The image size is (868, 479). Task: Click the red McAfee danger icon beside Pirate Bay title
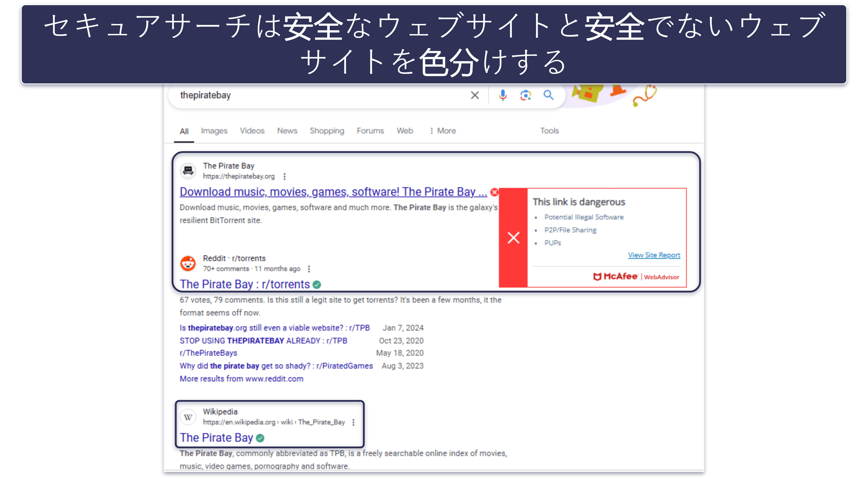click(494, 192)
